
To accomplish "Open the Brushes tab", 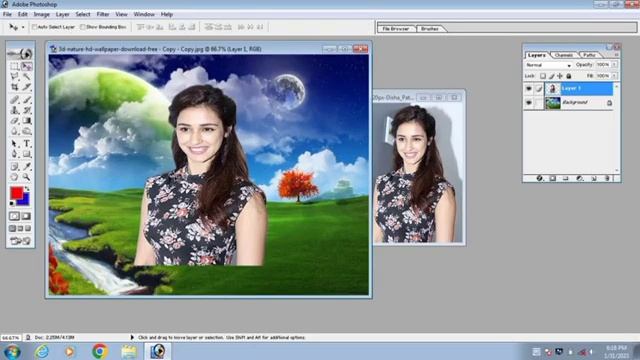I will [429, 29].
